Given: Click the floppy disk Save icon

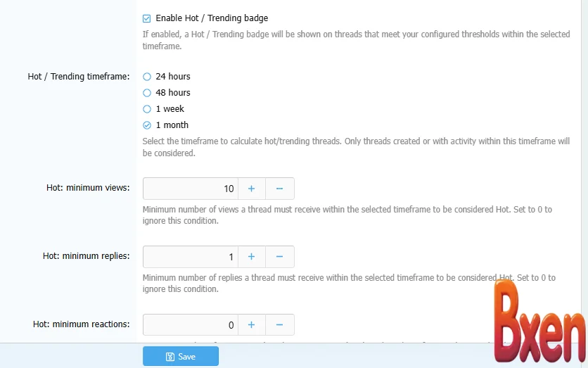Looking at the screenshot, I should (170, 357).
